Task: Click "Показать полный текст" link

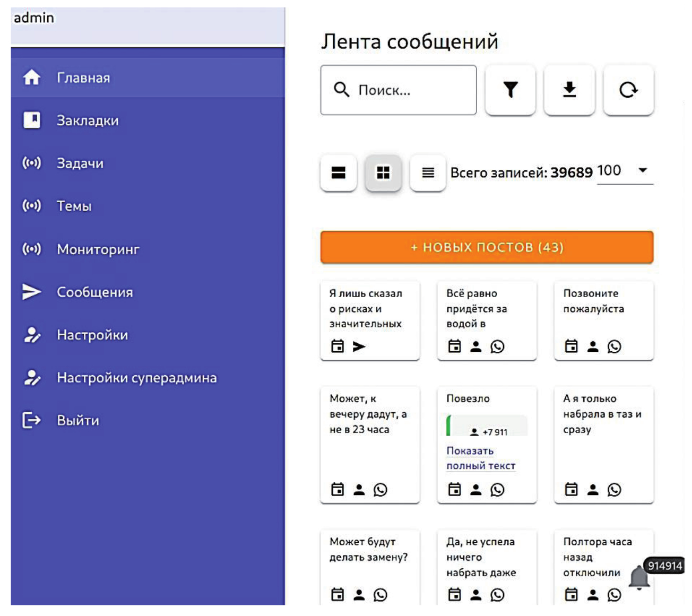Action: (480, 458)
